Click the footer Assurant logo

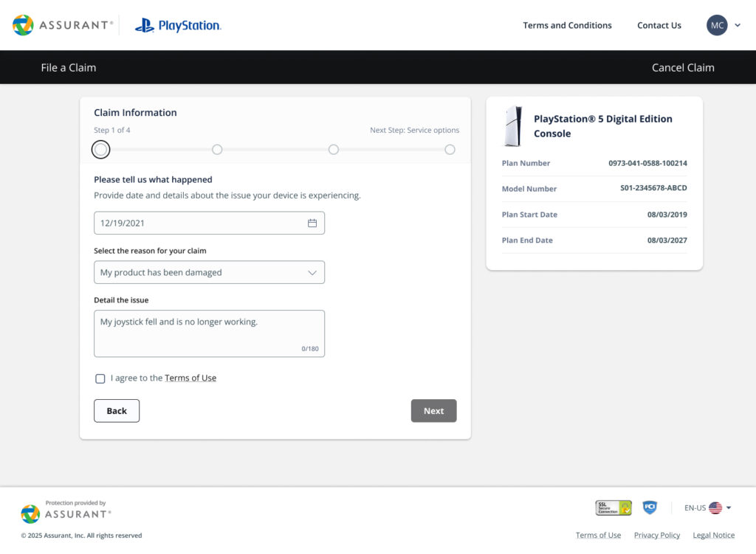click(x=66, y=513)
